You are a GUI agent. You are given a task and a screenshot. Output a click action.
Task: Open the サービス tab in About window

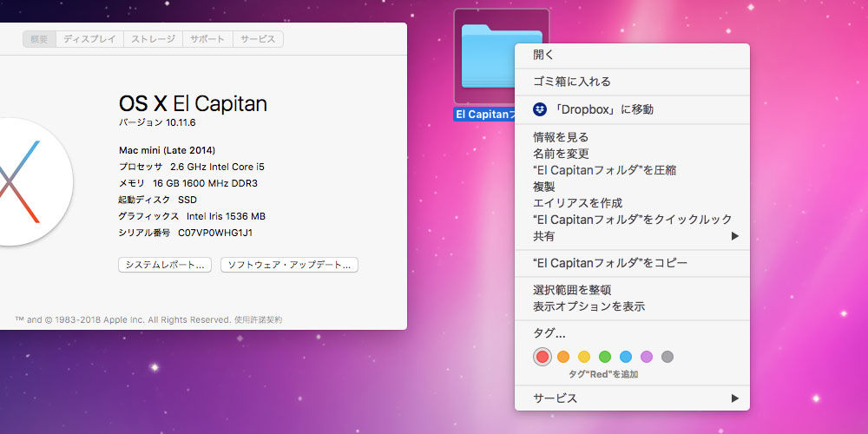coord(258,39)
